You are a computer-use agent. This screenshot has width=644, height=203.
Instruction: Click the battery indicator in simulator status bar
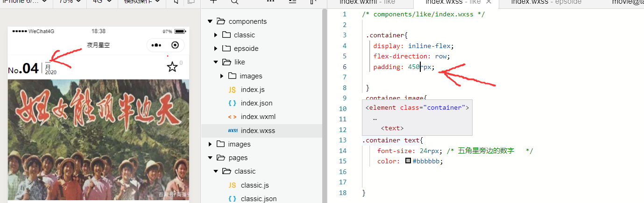tap(180, 31)
